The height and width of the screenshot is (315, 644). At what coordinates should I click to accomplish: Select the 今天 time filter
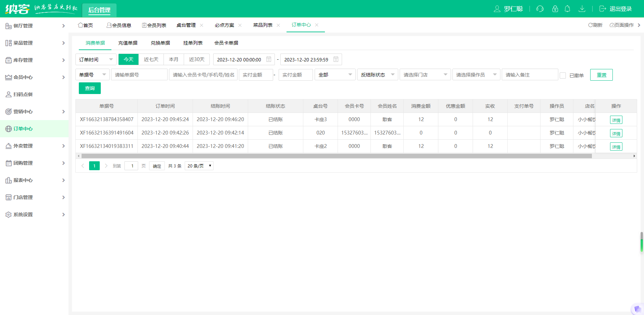[129, 59]
